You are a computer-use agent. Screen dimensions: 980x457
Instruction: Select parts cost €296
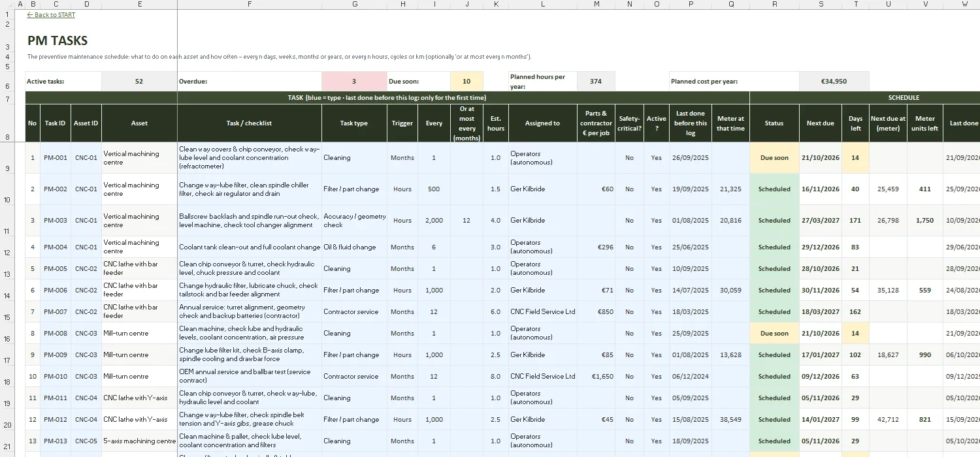pyautogui.click(x=596, y=247)
